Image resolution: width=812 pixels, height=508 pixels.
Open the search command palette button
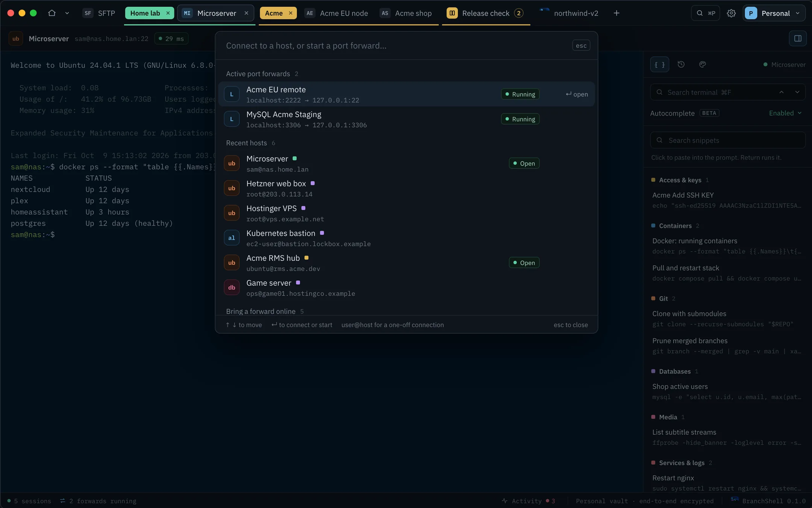pos(706,13)
